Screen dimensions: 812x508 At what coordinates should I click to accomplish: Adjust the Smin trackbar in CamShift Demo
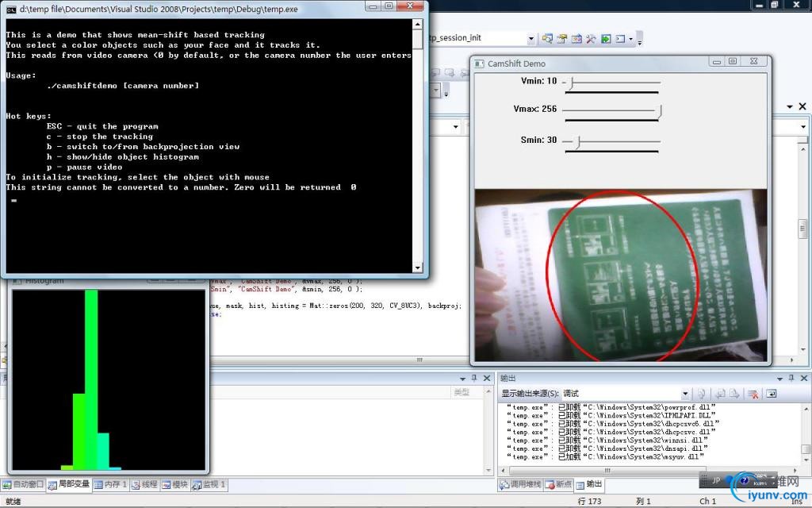coord(611,141)
